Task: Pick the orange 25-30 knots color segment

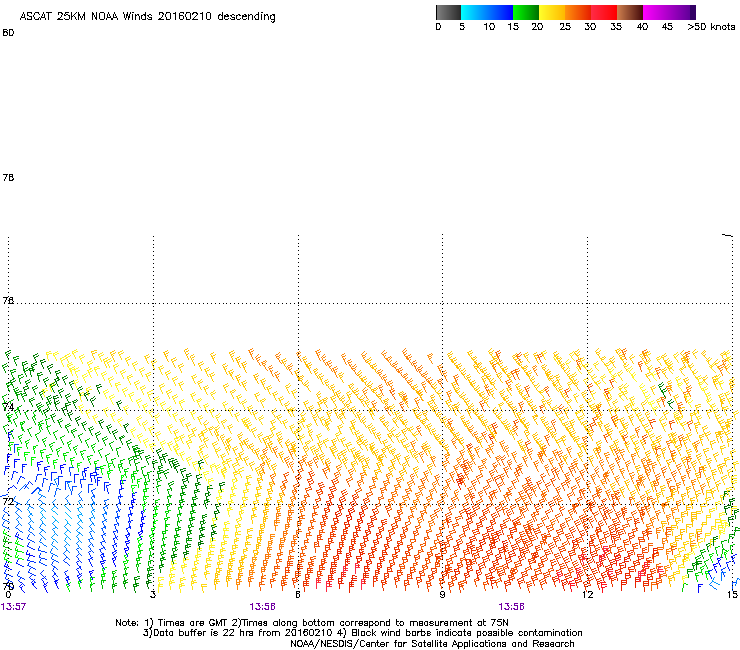Action: 578,12
